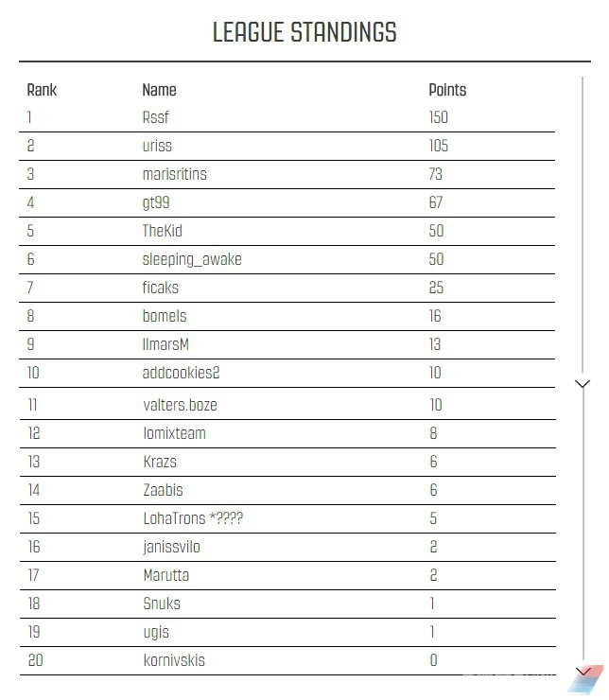Click player name gt99

[156, 202]
